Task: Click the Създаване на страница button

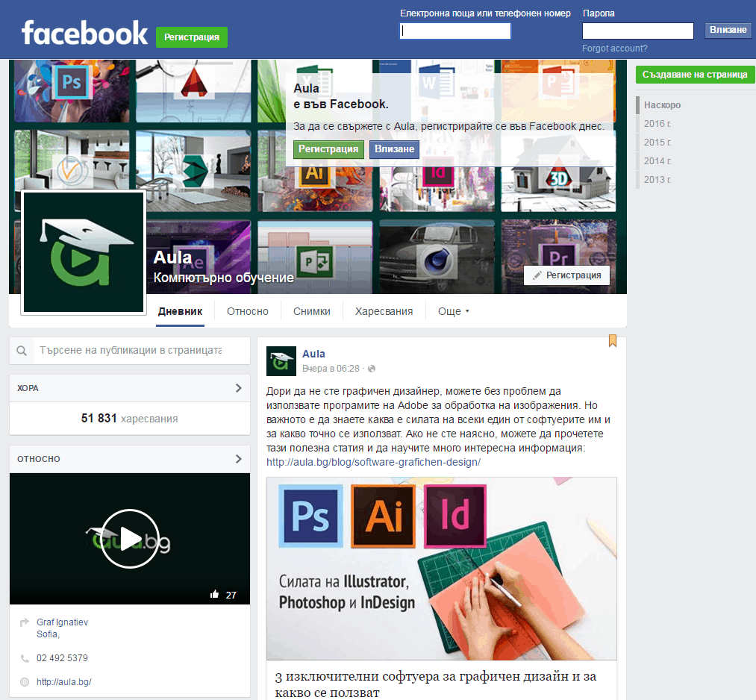Action: click(x=695, y=75)
